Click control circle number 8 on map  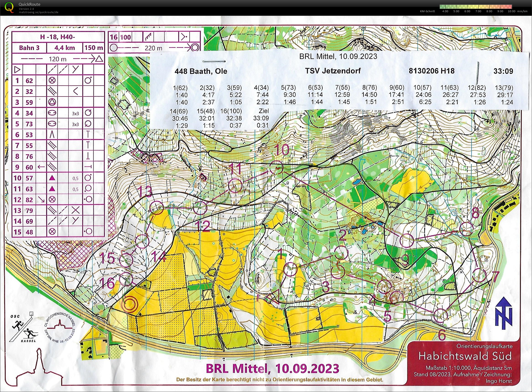coord(466,229)
